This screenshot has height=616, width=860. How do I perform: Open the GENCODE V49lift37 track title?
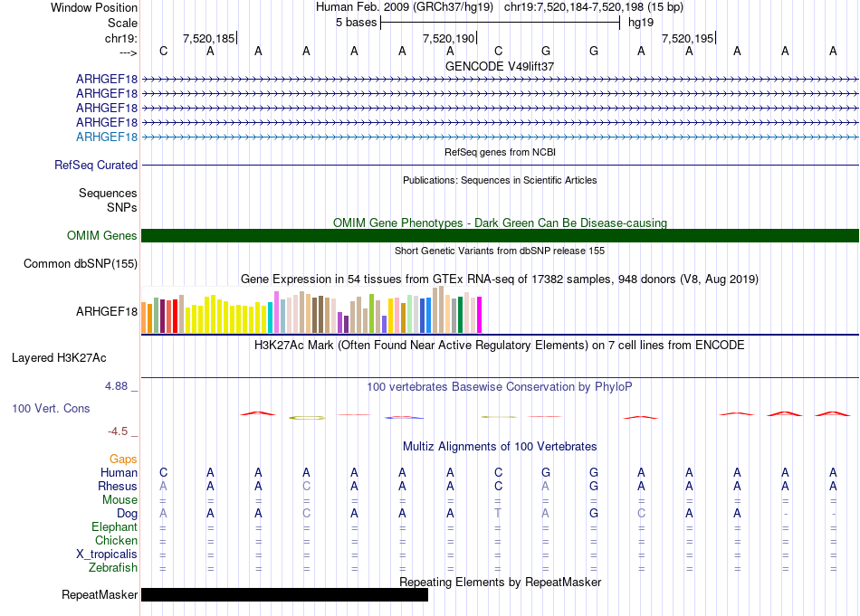coord(500,66)
